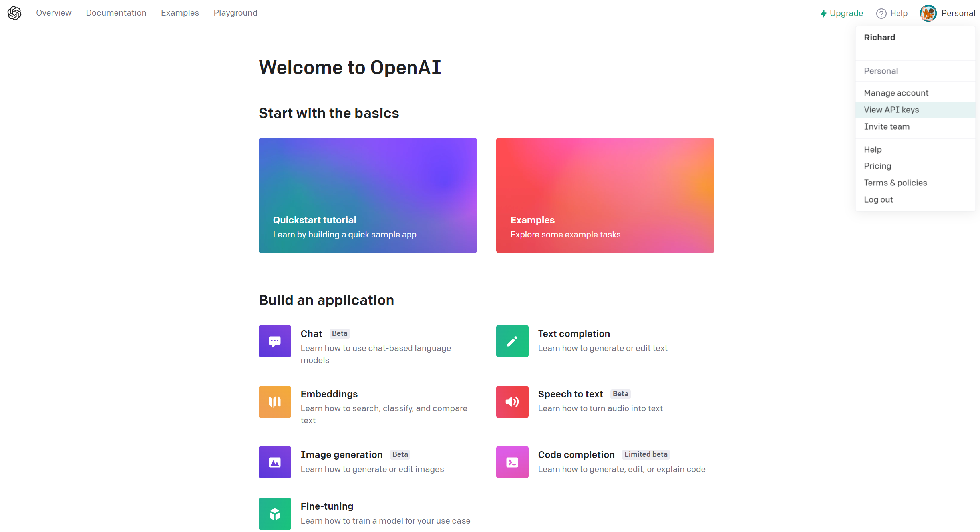Click the Text completion icon
980x532 pixels.
[512, 341]
